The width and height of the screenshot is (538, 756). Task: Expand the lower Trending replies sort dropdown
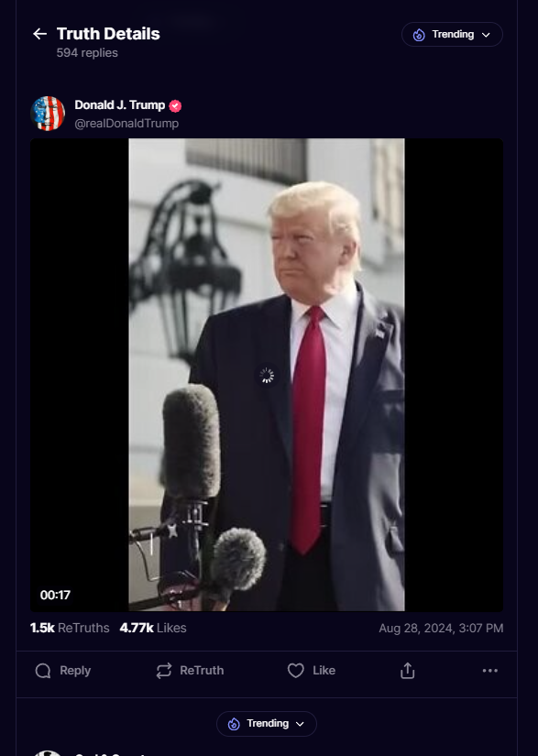pyautogui.click(x=267, y=724)
